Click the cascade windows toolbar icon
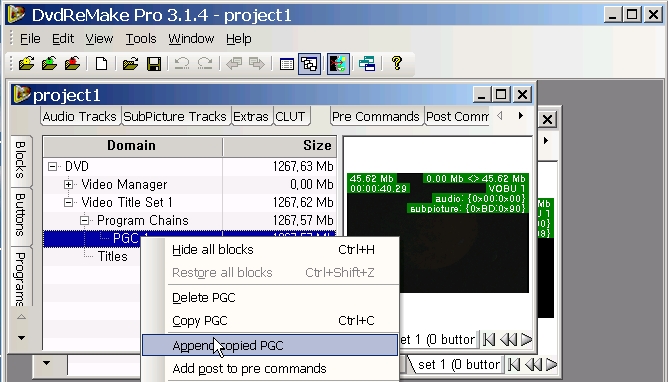 pos(367,64)
